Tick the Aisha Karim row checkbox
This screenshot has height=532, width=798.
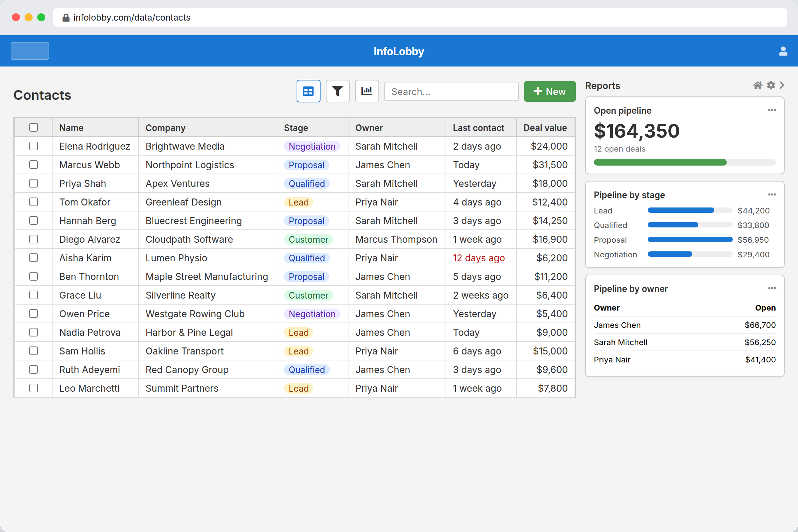[x=34, y=258]
